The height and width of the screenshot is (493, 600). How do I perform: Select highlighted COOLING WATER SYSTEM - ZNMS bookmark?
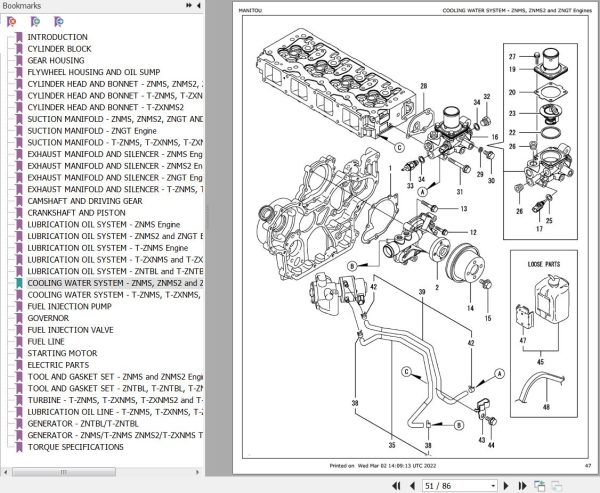click(115, 283)
